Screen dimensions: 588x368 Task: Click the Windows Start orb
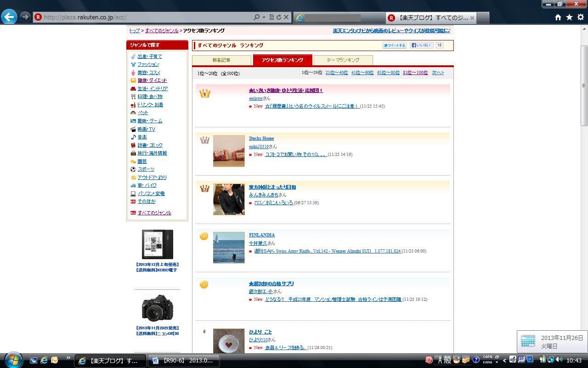(x=13, y=360)
